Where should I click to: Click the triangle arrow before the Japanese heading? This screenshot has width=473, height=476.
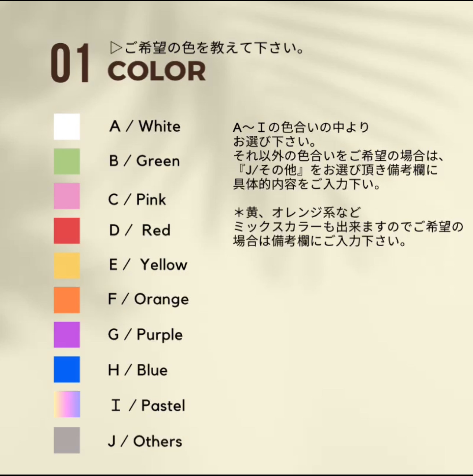point(115,48)
